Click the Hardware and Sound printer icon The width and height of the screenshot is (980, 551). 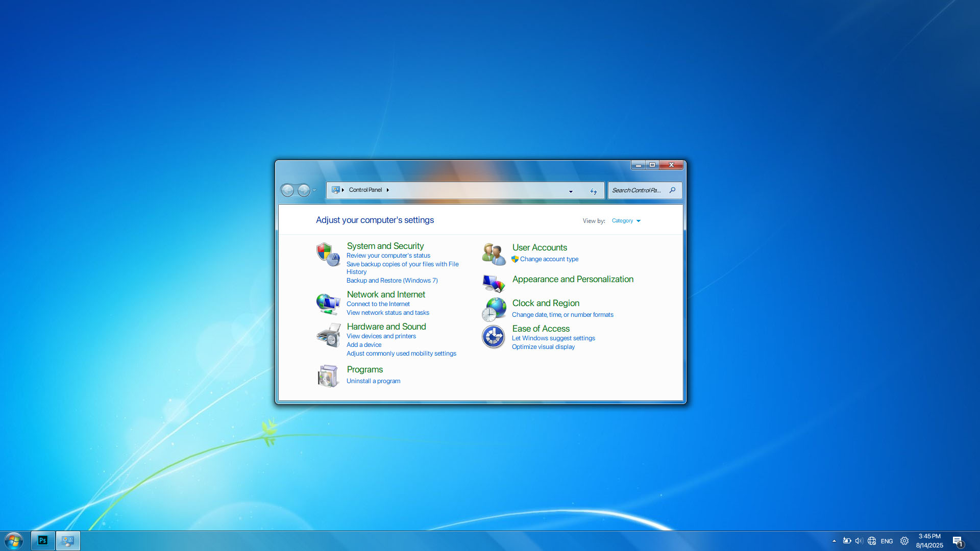click(328, 336)
